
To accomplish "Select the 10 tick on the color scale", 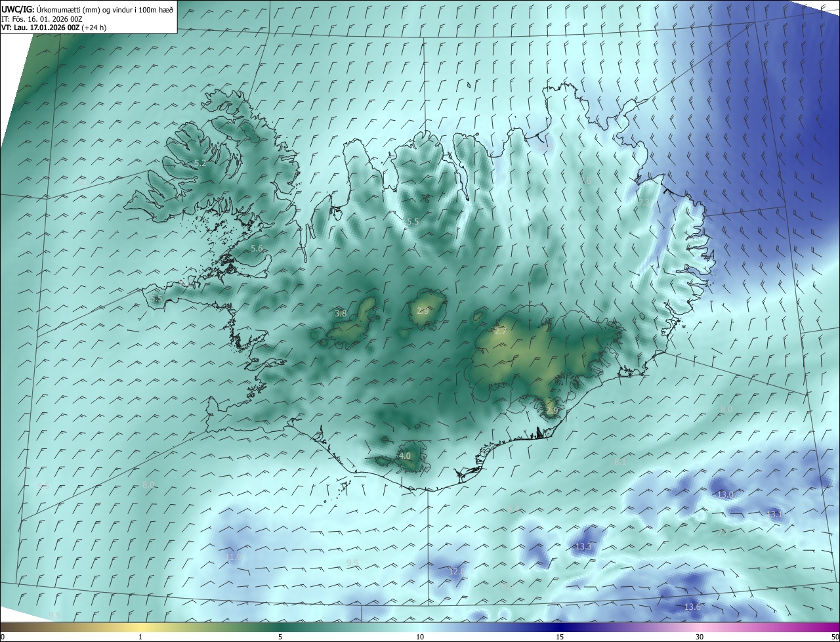I will coord(420,637).
